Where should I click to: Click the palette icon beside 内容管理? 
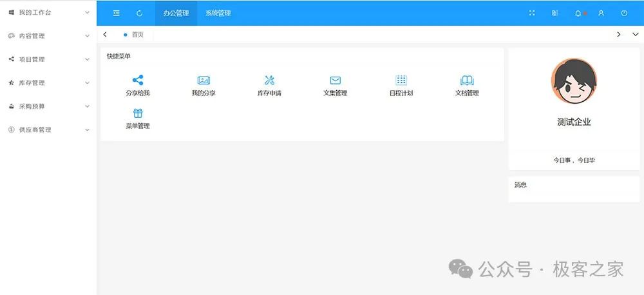click(x=12, y=36)
